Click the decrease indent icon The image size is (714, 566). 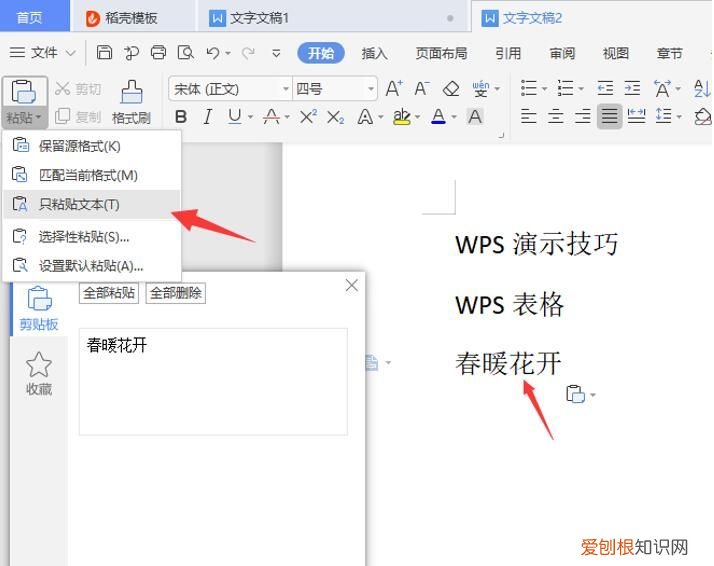point(605,87)
